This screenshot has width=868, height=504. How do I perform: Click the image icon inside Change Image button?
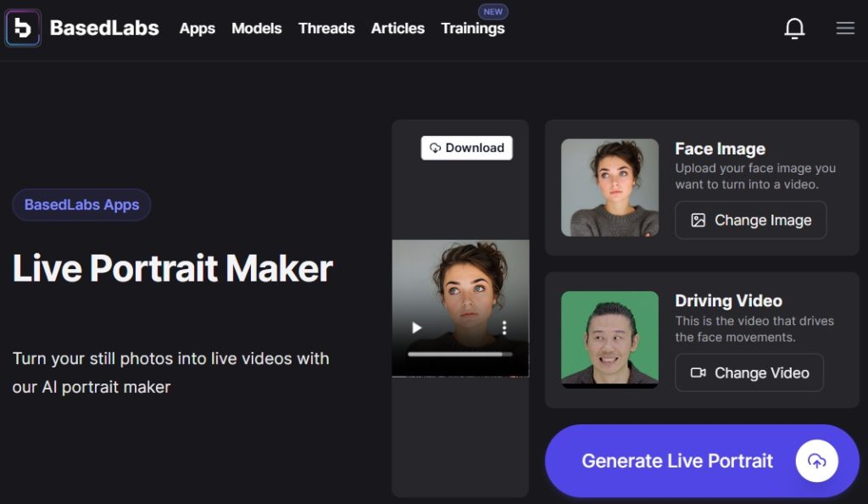[697, 220]
